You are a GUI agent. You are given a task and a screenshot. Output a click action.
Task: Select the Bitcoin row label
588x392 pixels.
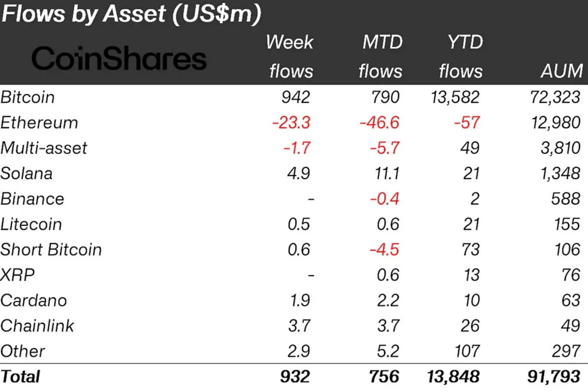tap(28, 97)
